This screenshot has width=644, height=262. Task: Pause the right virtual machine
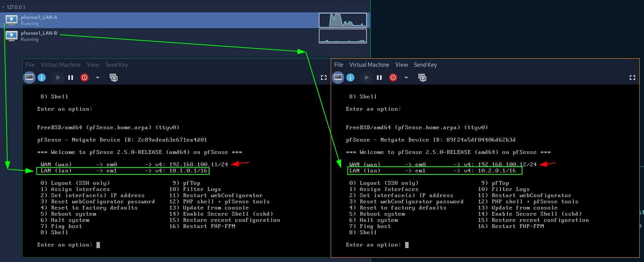coord(379,78)
